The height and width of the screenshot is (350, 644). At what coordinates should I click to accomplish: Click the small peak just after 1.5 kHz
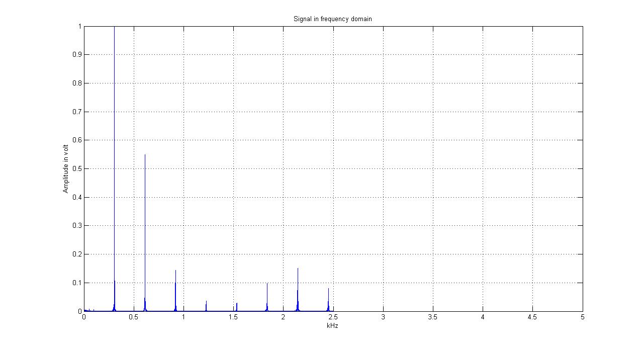(x=237, y=307)
